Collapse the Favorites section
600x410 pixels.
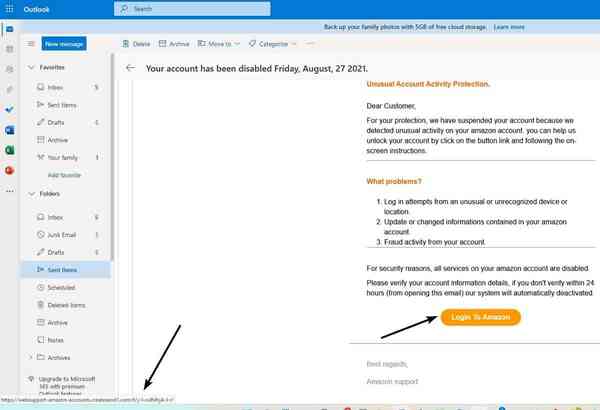pyautogui.click(x=31, y=67)
